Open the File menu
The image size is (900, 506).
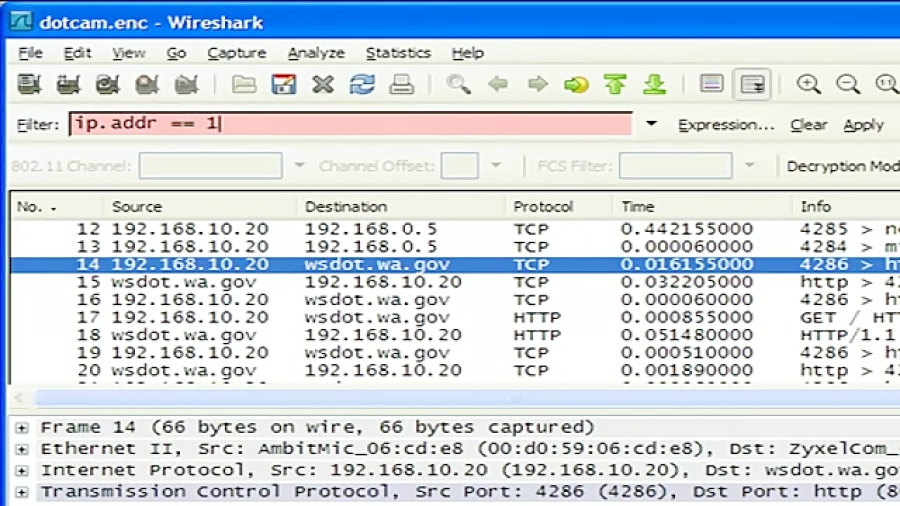click(x=30, y=53)
